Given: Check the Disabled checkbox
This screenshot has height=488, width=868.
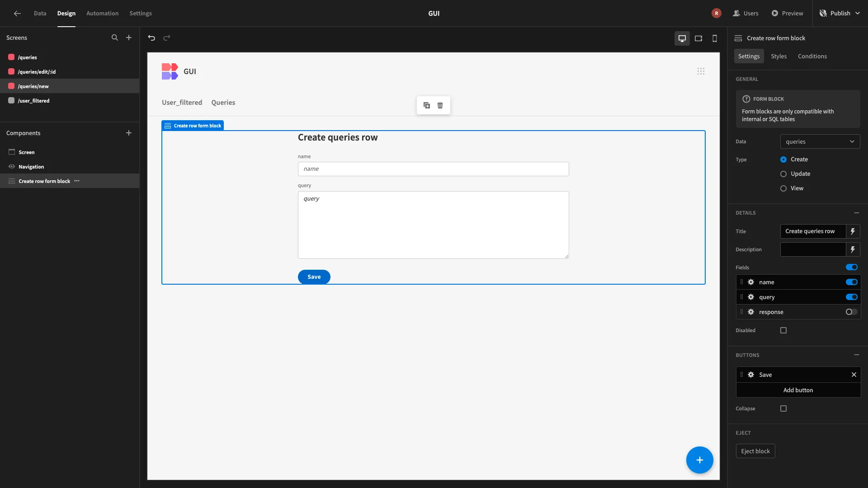Looking at the screenshot, I should (783, 330).
